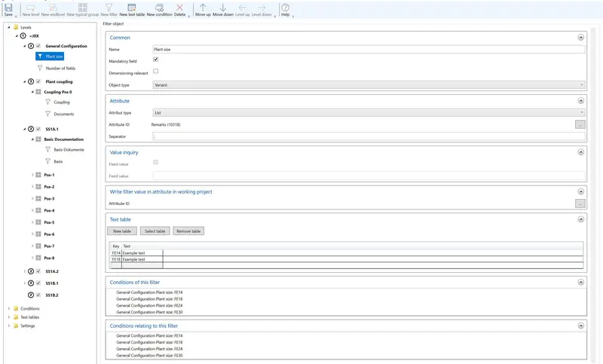The image size is (603, 364).
Task: Toggle the General Configuration tree checkbox
Action: coord(39,46)
